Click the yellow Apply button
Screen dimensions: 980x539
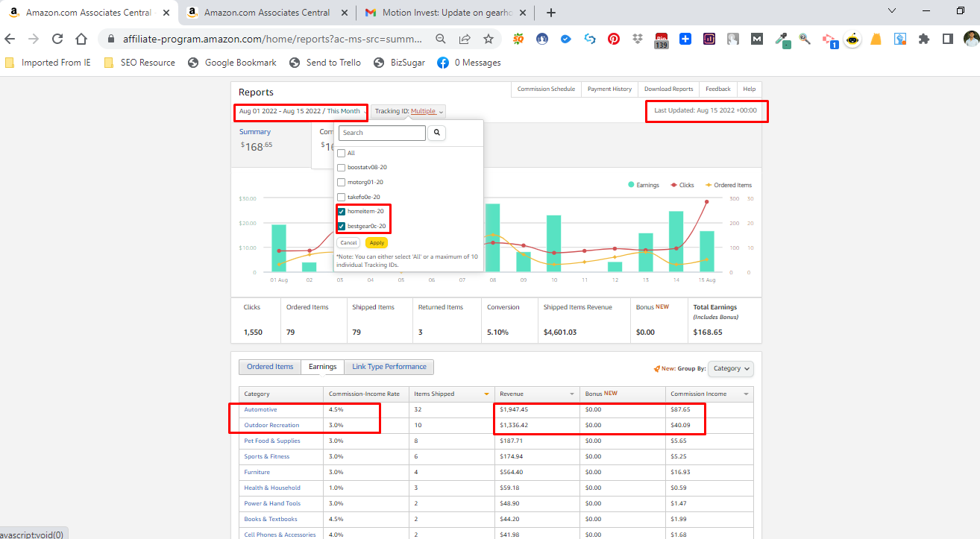pos(377,242)
